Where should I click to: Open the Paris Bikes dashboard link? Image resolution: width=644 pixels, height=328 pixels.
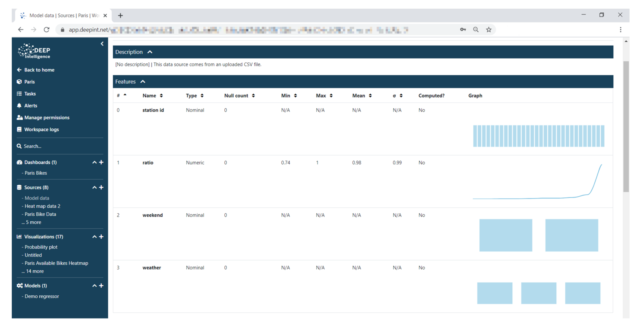pyautogui.click(x=36, y=173)
